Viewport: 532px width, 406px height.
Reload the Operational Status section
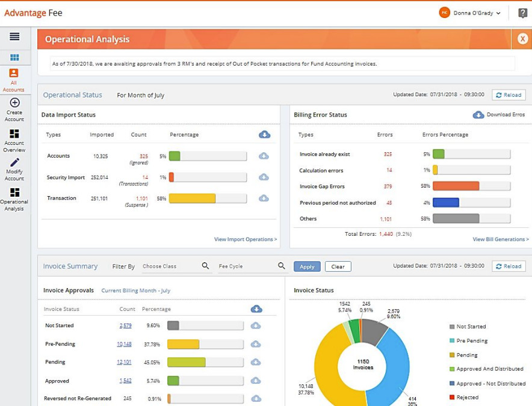[509, 95]
